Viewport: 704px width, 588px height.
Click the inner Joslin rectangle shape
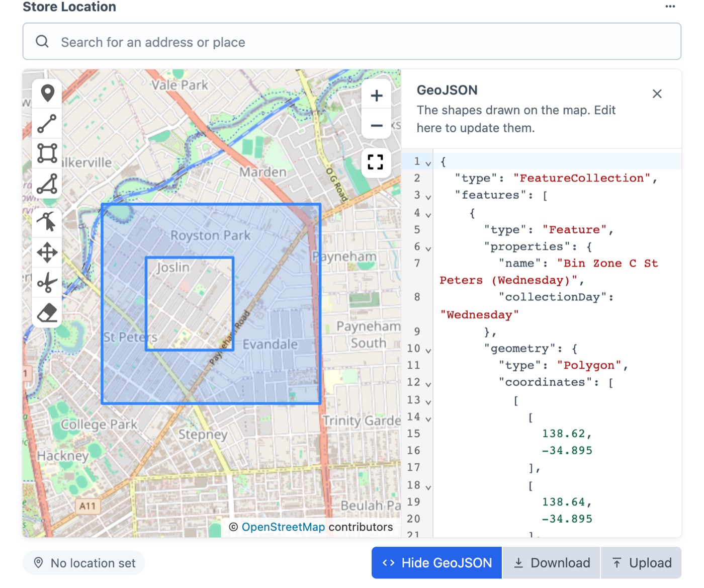tap(190, 304)
